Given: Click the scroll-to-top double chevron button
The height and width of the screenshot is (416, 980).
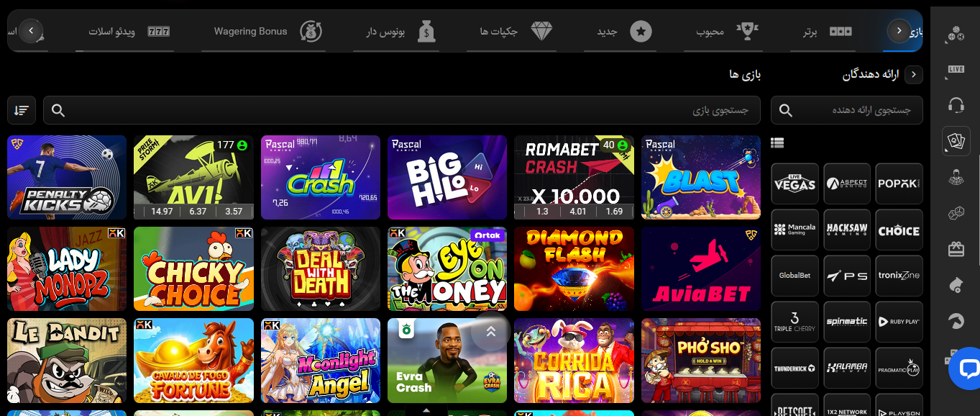Looking at the screenshot, I should point(491,332).
